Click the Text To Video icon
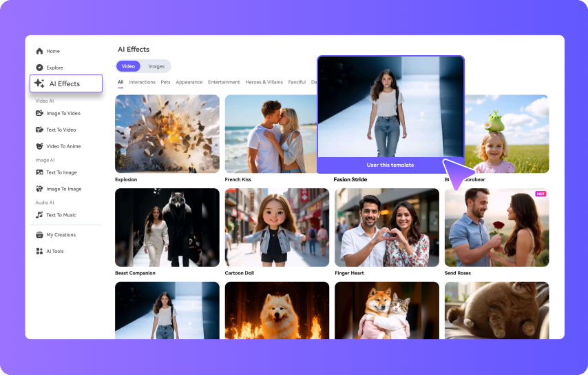Screen dimensions: 588x375 (x=39, y=130)
